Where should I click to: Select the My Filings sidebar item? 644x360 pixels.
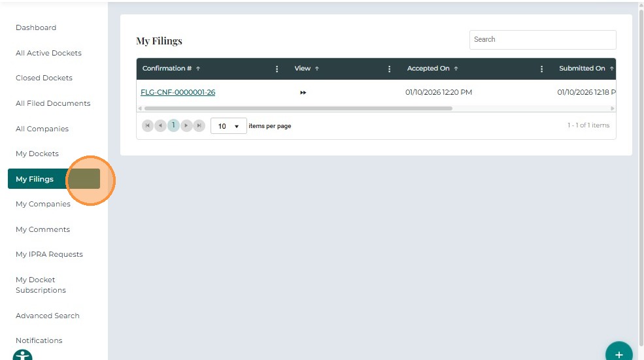[54, 179]
